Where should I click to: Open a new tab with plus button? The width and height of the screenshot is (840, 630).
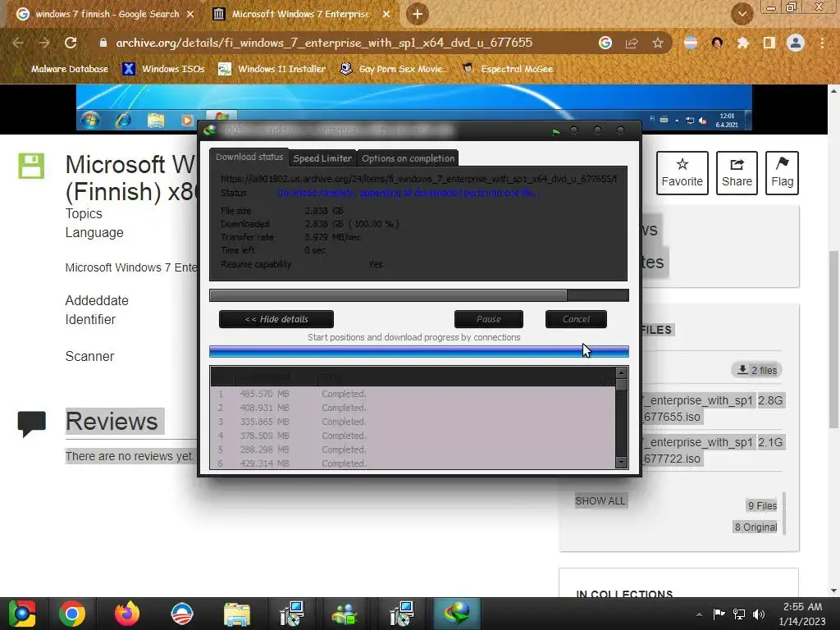point(417,14)
